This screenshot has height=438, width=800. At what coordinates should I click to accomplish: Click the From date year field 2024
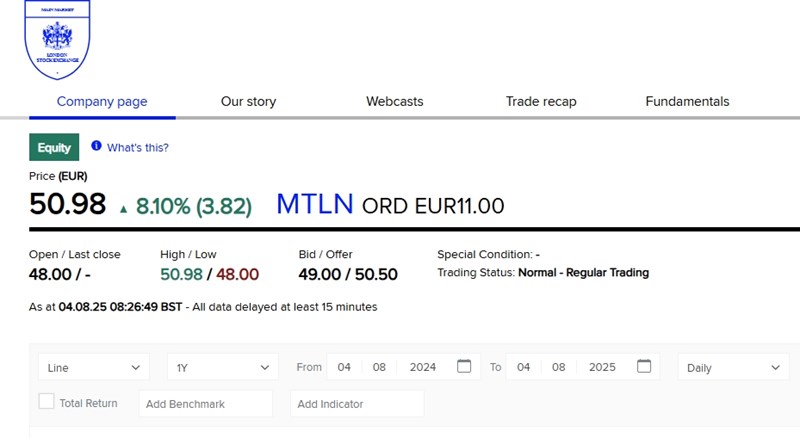pyautogui.click(x=422, y=367)
